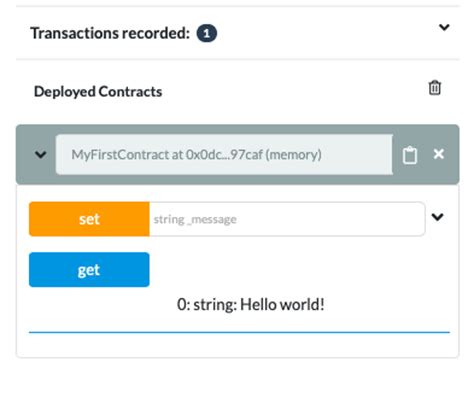Click the '0: string: Hello world!' output
Screen dimensions: 474x397
(x=251, y=304)
